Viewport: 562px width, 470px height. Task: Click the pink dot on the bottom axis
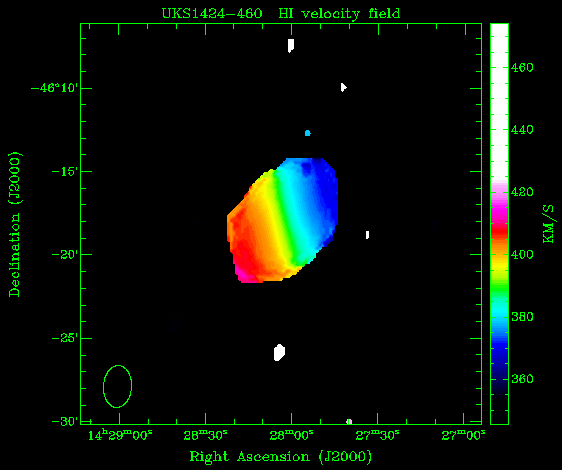click(x=349, y=422)
